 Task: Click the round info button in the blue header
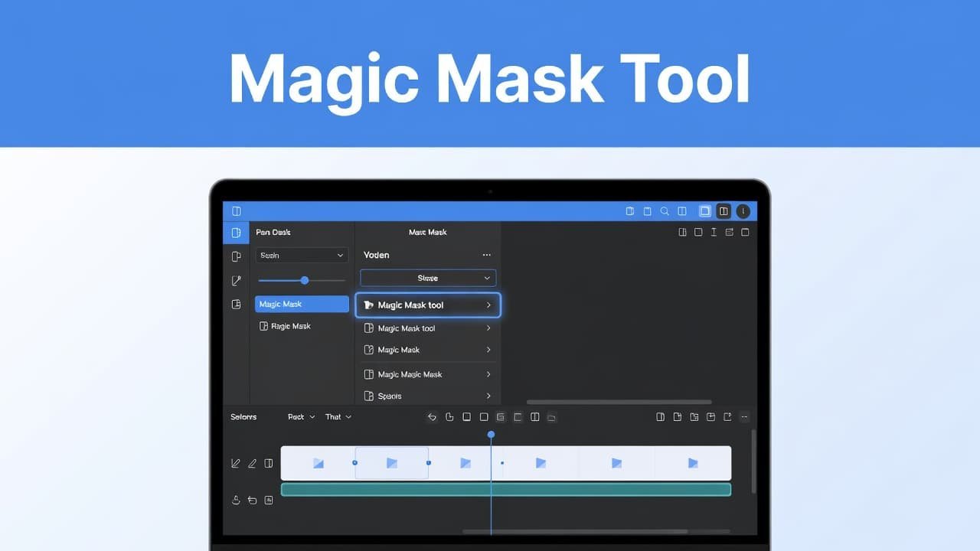(x=743, y=211)
